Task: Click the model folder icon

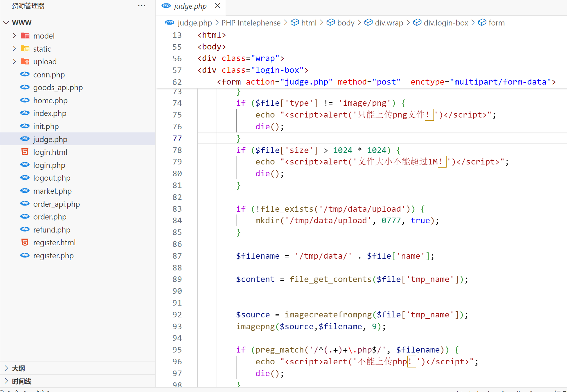Action: (25, 35)
